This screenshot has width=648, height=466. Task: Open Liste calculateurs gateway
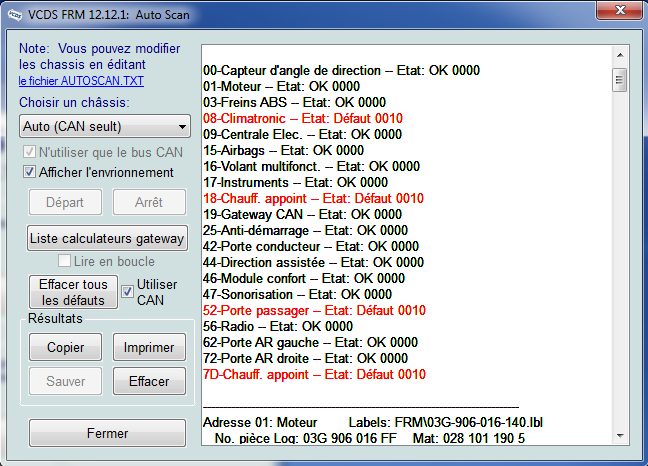click(107, 238)
